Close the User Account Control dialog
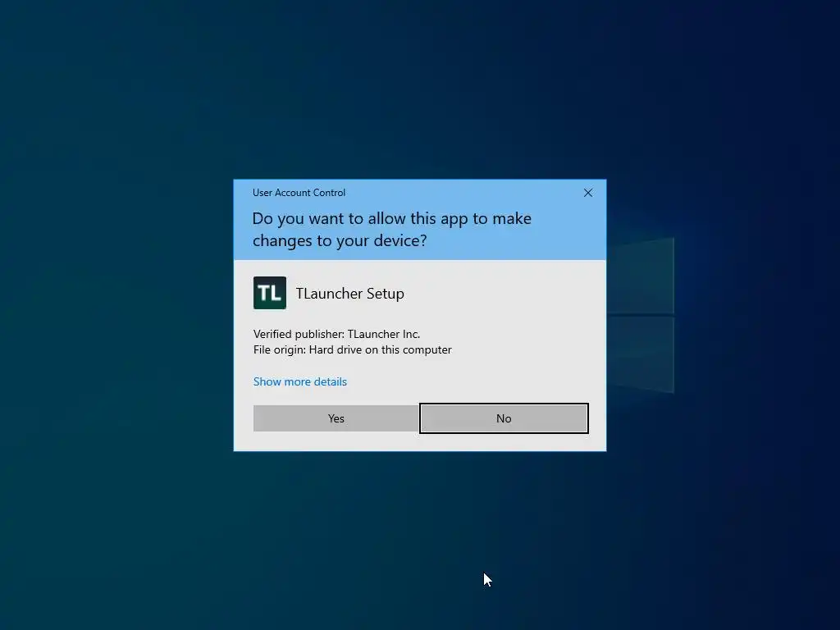 [x=587, y=193]
